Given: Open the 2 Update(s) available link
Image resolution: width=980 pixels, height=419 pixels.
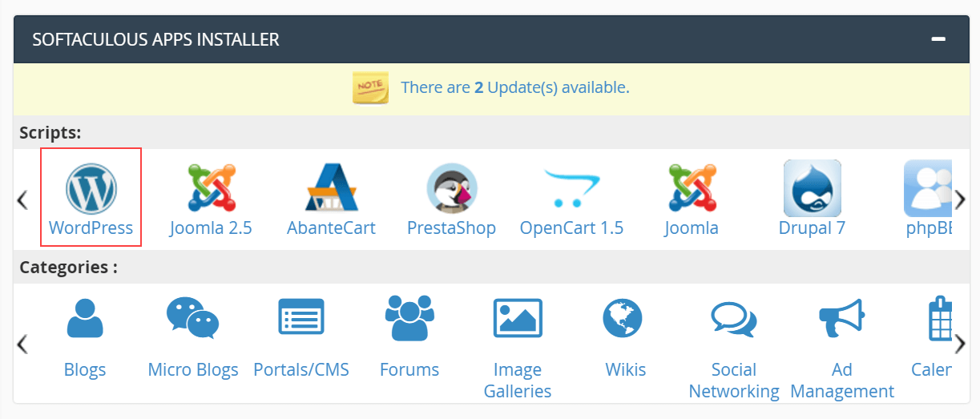Looking at the screenshot, I should pyautogui.click(x=515, y=87).
